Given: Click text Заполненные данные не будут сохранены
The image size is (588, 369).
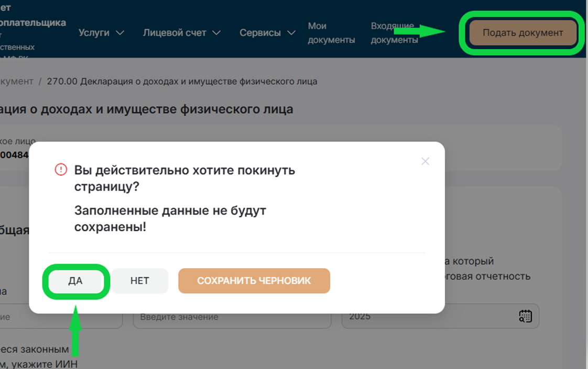Looking at the screenshot, I should click(x=170, y=218).
